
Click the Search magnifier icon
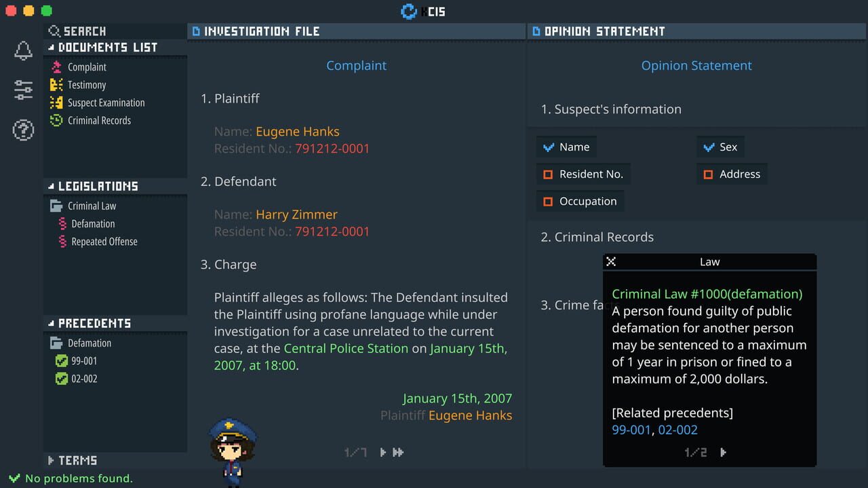click(55, 31)
